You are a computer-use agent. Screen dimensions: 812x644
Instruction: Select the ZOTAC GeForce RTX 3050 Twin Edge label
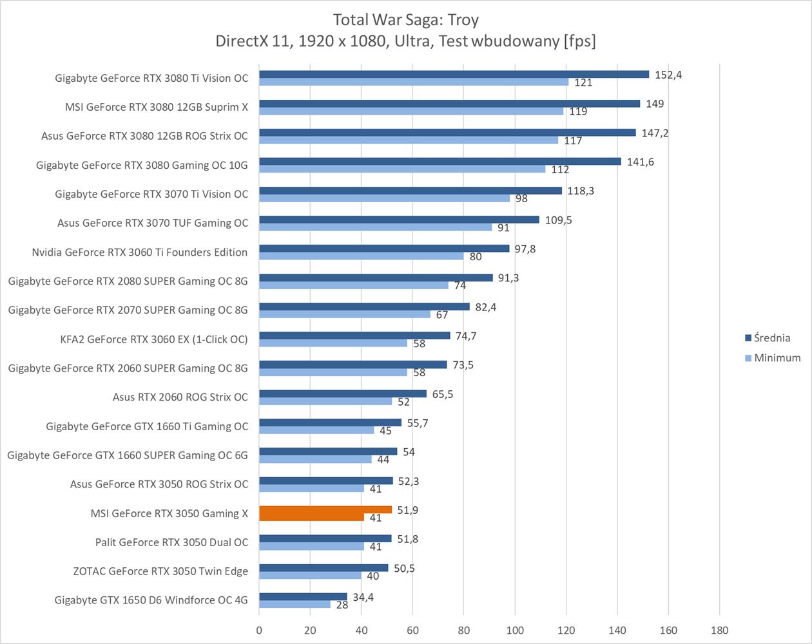click(x=160, y=571)
